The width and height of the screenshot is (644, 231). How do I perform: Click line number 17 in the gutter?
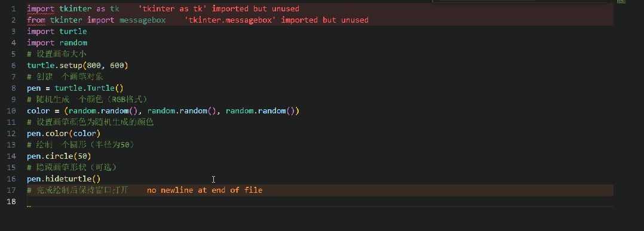pyautogui.click(x=11, y=190)
